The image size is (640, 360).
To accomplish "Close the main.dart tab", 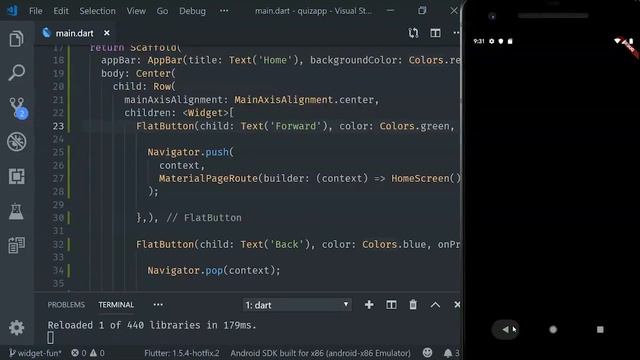I will (107, 33).
